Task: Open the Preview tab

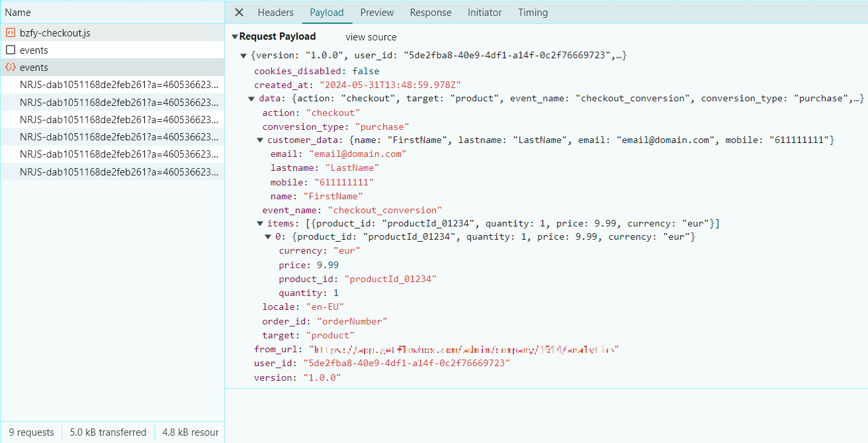Action: 377,13
